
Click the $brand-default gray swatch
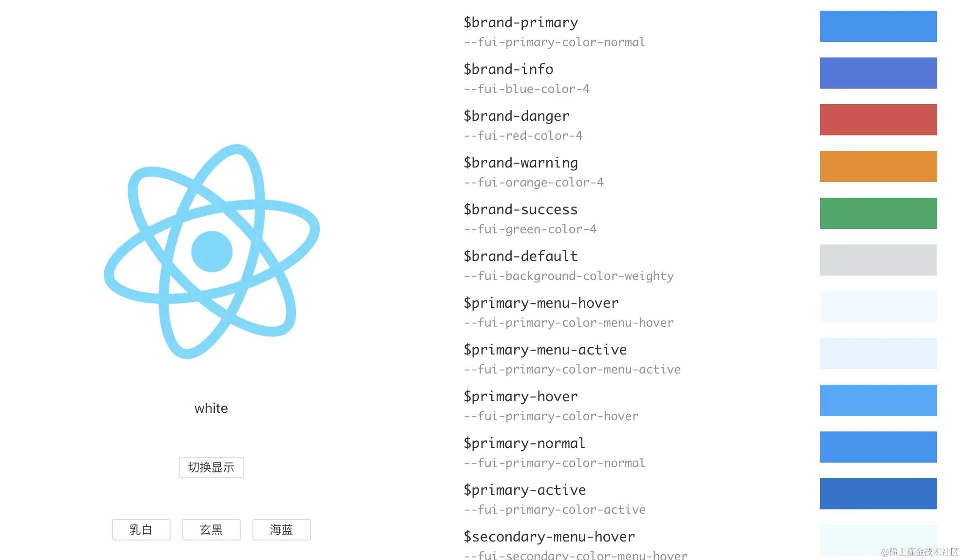(878, 260)
